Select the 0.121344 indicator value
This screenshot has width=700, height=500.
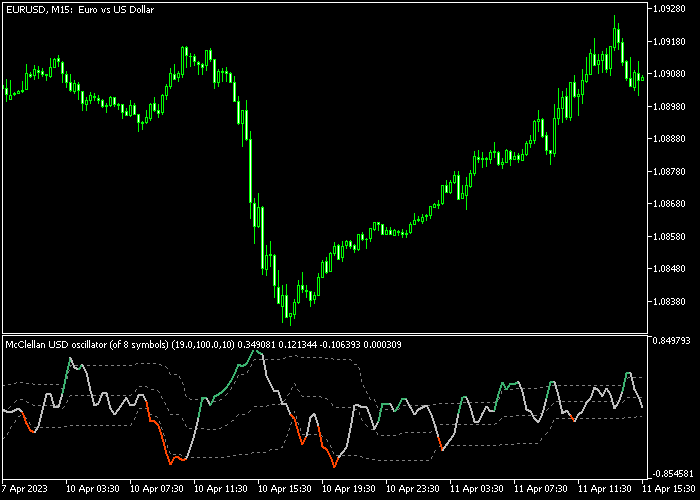(298, 345)
